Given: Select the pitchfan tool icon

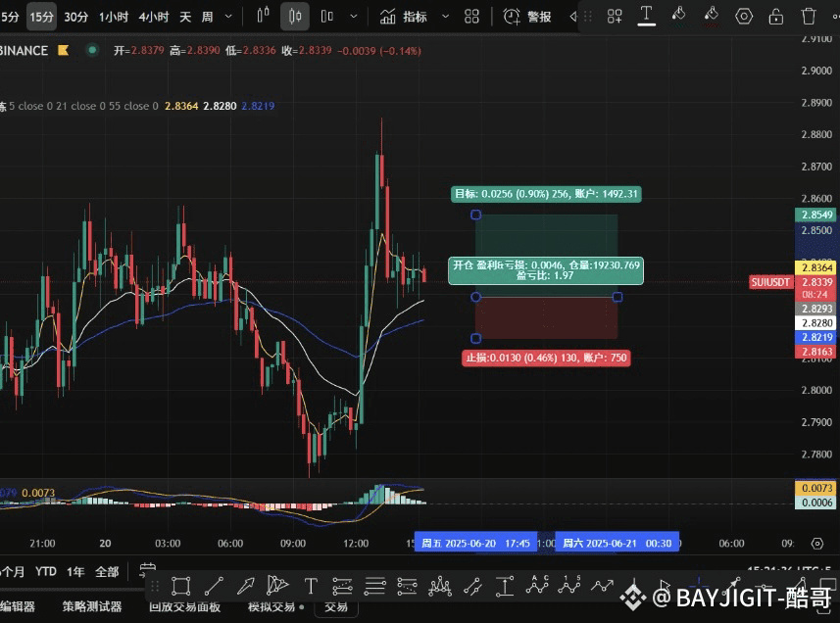Looking at the screenshot, I should [x=277, y=585].
